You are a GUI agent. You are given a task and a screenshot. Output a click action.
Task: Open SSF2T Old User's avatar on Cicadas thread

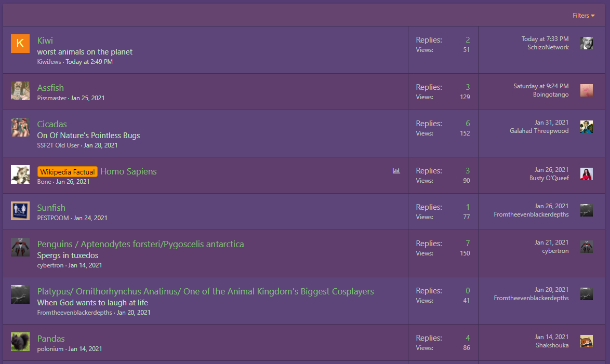(x=20, y=128)
